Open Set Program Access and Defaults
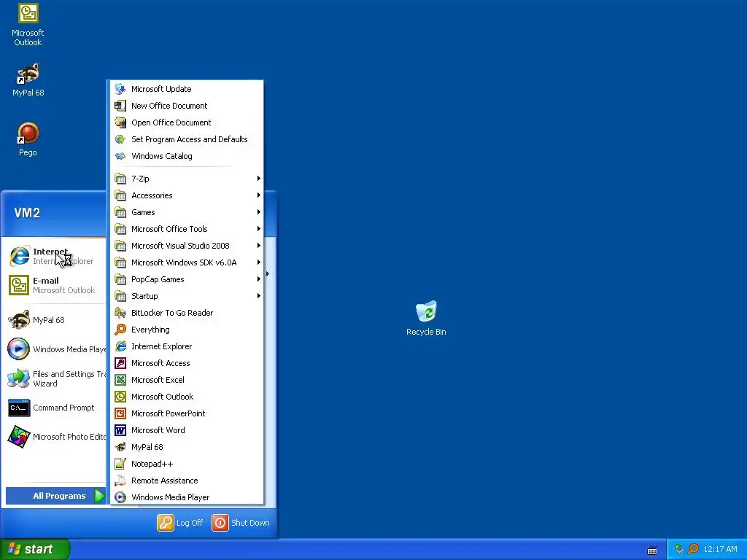This screenshot has height=560, width=747. (187, 139)
